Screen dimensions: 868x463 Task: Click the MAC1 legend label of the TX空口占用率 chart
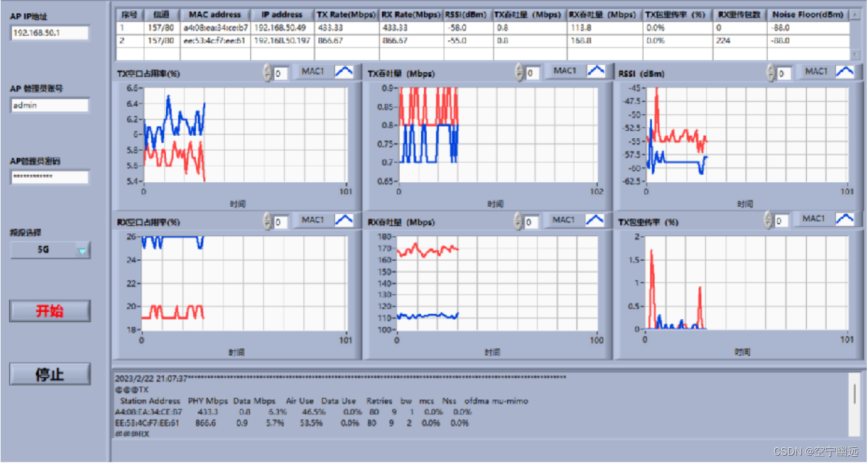[x=313, y=72]
